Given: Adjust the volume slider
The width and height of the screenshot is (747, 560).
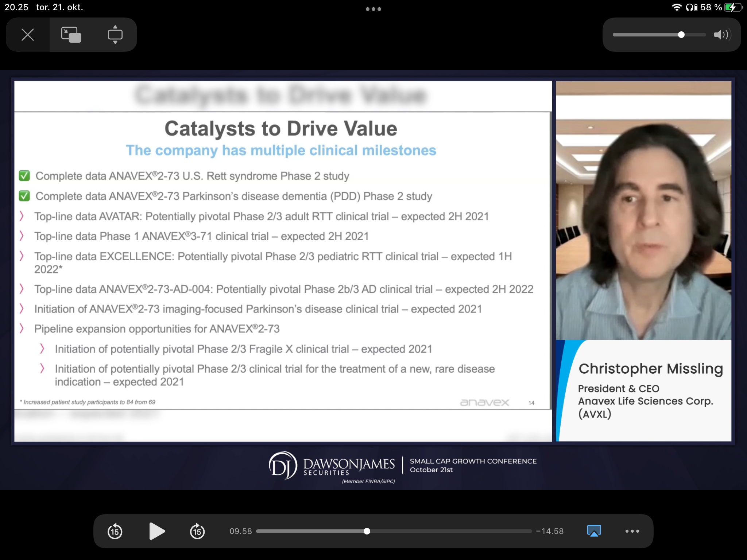Looking at the screenshot, I should 659,35.
